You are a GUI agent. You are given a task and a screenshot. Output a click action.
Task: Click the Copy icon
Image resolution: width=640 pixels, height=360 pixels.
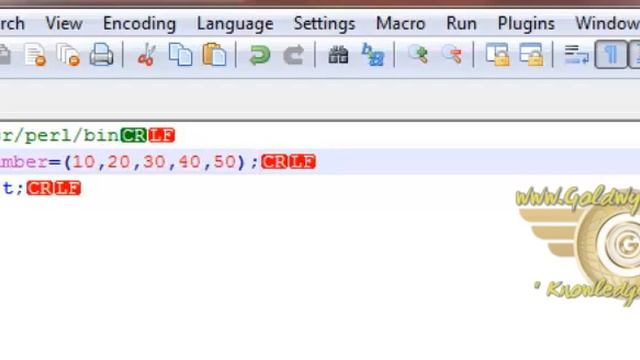(180, 54)
